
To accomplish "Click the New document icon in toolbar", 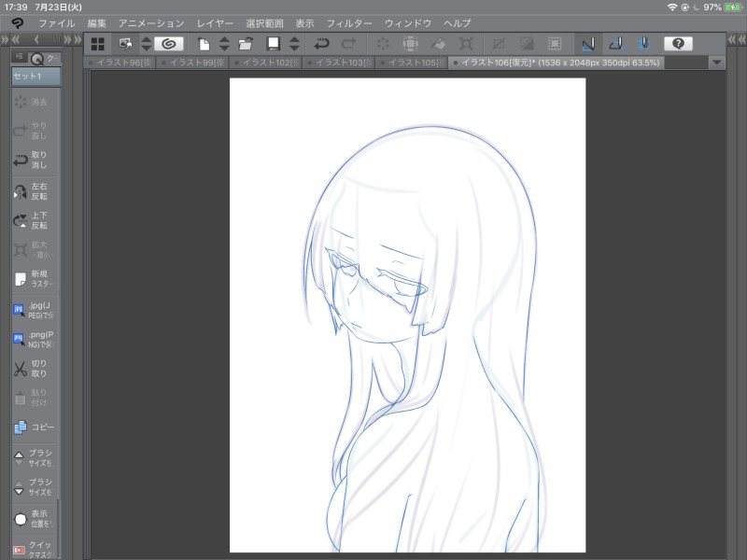I will pyautogui.click(x=204, y=44).
